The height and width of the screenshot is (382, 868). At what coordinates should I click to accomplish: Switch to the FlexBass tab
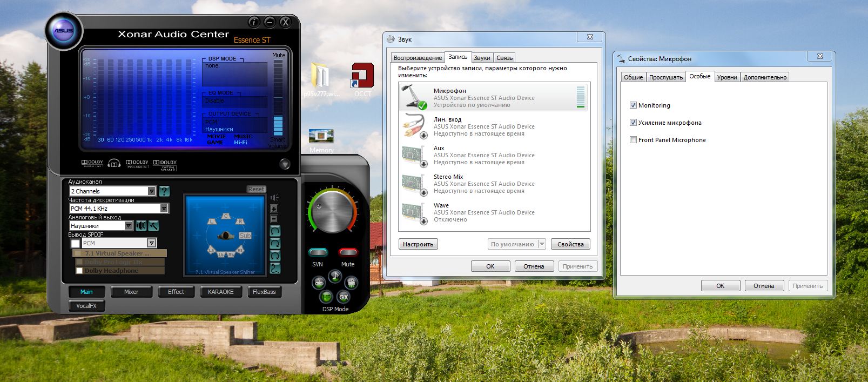pos(264,292)
